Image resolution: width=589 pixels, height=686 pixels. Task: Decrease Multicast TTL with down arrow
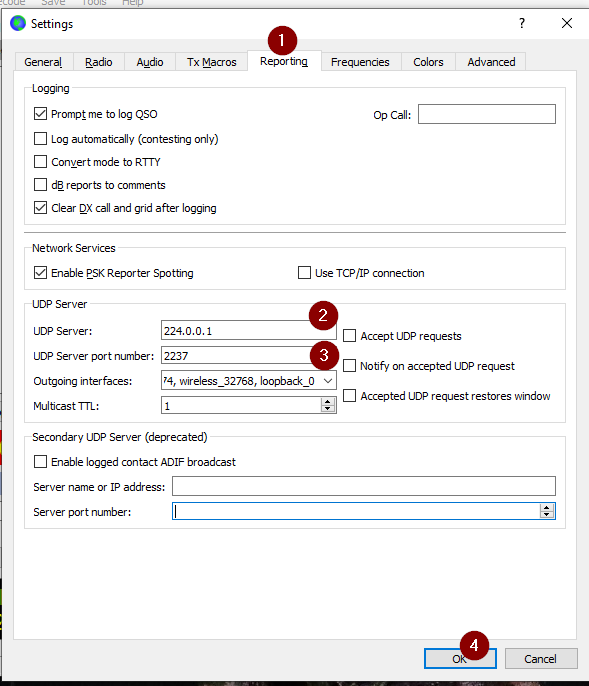(328, 409)
